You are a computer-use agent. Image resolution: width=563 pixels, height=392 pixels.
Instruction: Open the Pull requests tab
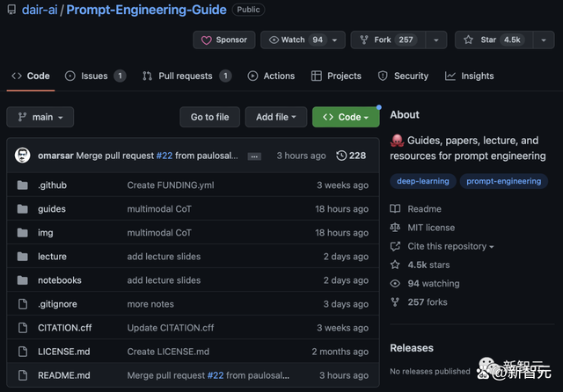tap(187, 76)
